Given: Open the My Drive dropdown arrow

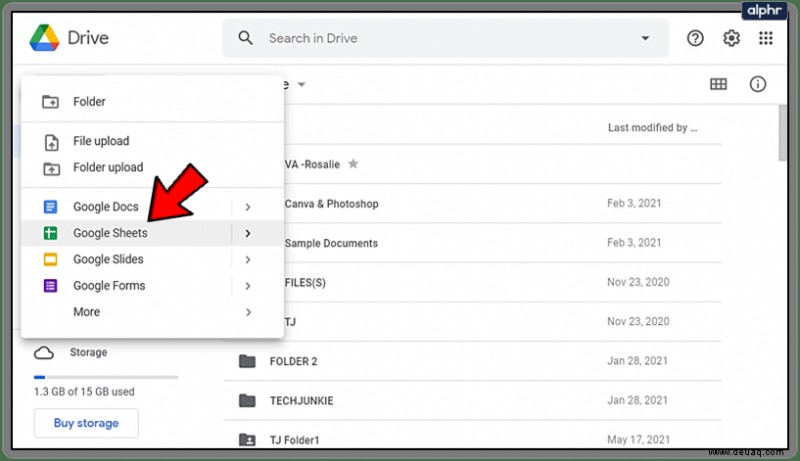Looking at the screenshot, I should [302, 85].
